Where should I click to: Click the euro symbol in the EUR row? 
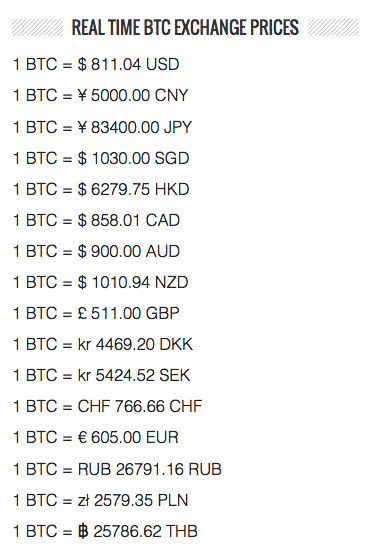tap(82, 437)
